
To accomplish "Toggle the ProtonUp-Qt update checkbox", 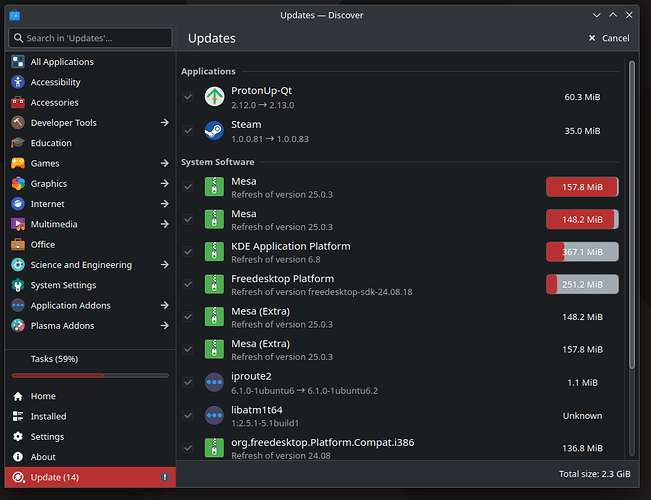I will 189,97.
